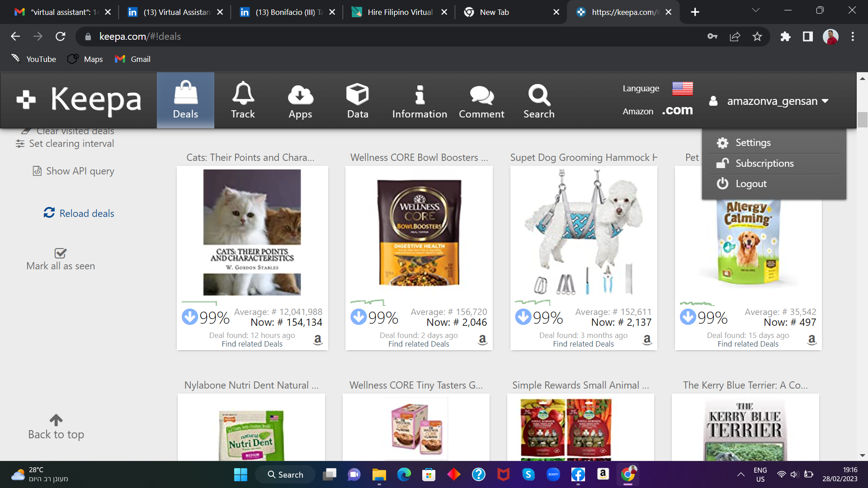868x488 pixels.
Task: Click the Mark all as seen checkbox
Action: pyautogui.click(x=60, y=253)
